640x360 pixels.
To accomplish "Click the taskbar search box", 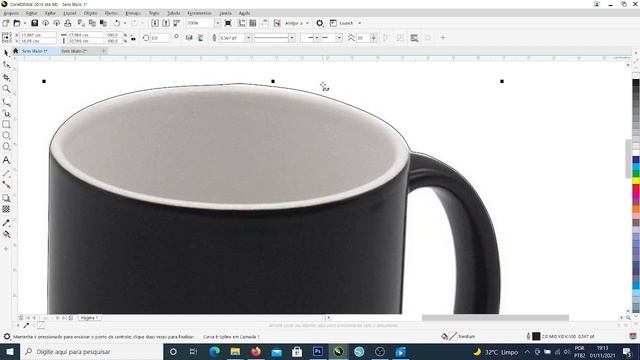I will (91, 351).
